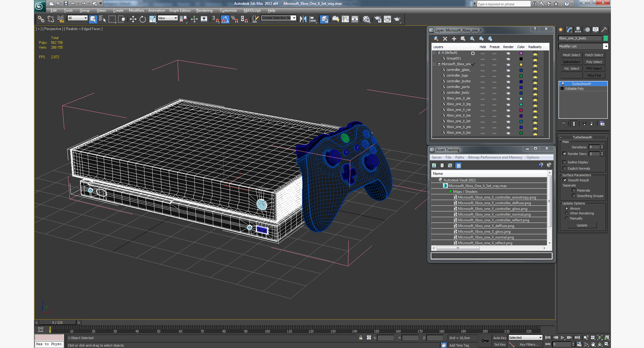Enable the Explicit Normals checkbox
Screen dimensions: 644x348
tap(565, 168)
